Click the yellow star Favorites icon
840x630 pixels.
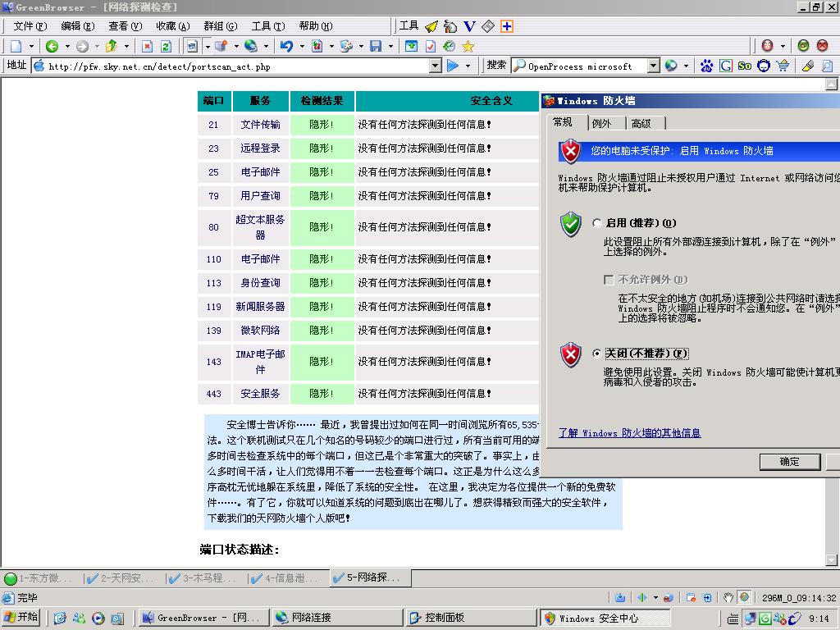pos(468,47)
